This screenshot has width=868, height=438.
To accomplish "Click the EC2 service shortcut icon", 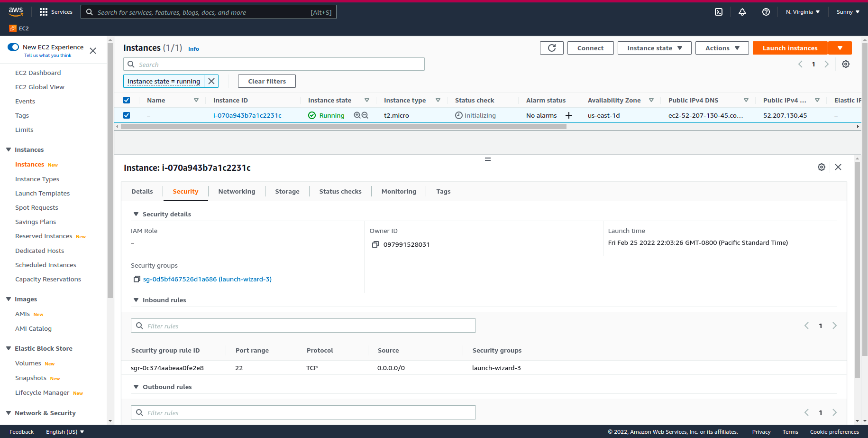I will 13,28.
